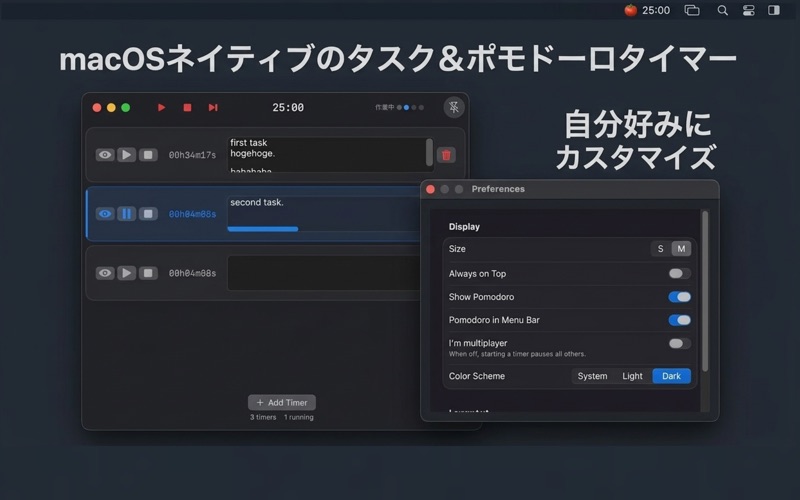This screenshot has width=800, height=500.
Task: Click the Preferences window scrollbar
Action: point(705,291)
